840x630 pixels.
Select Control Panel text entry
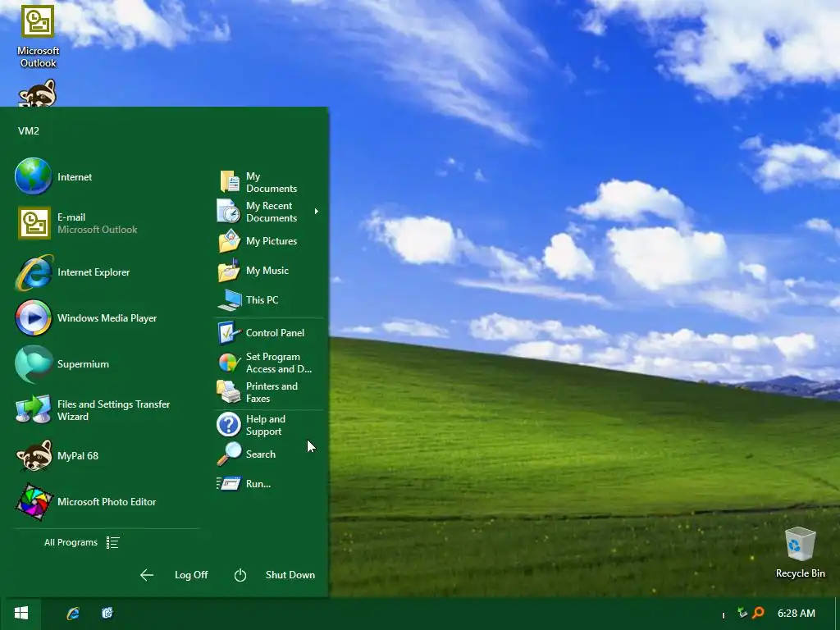tap(275, 333)
